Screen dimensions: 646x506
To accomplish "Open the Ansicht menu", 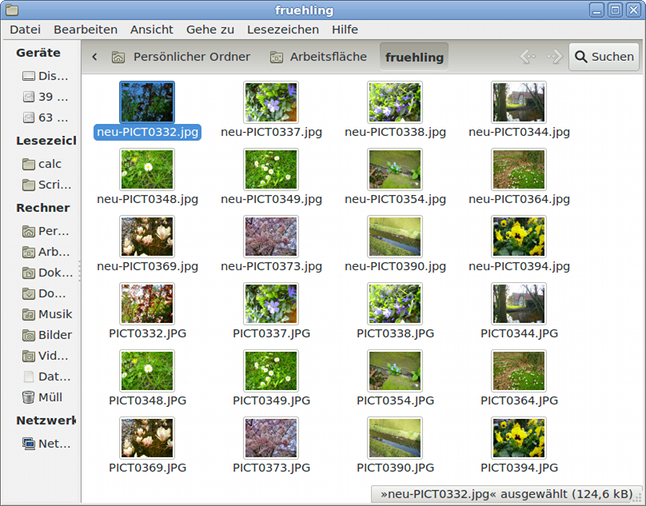I will (151, 30).
